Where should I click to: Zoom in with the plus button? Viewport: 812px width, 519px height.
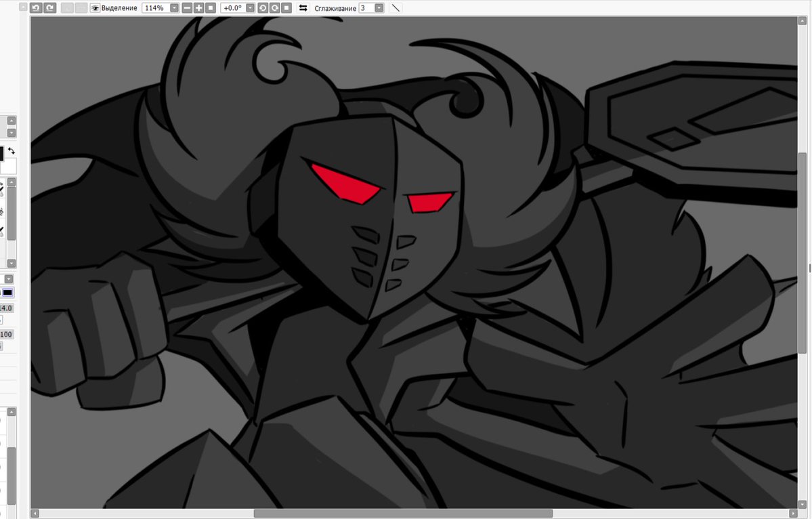(199, 7)
